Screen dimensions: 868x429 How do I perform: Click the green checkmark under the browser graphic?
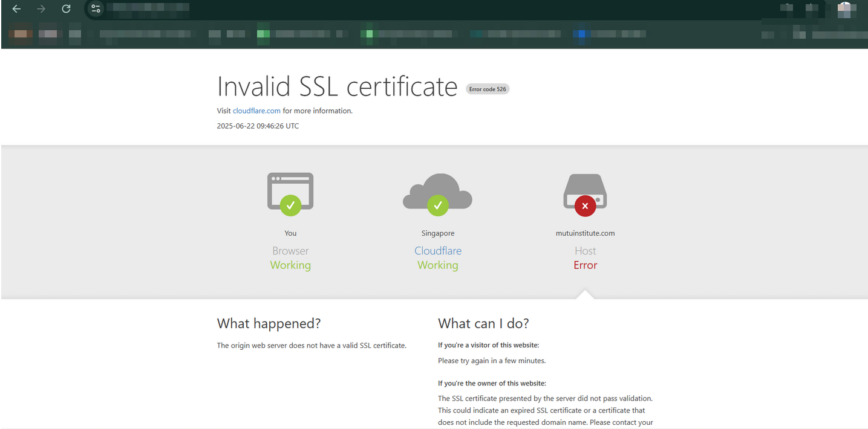point(290,205)
